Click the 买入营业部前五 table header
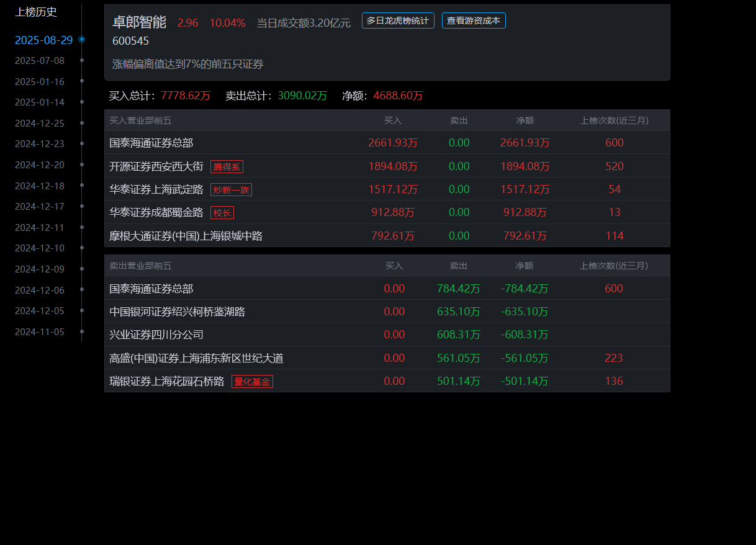756x545 pixels. coord(140,120)
